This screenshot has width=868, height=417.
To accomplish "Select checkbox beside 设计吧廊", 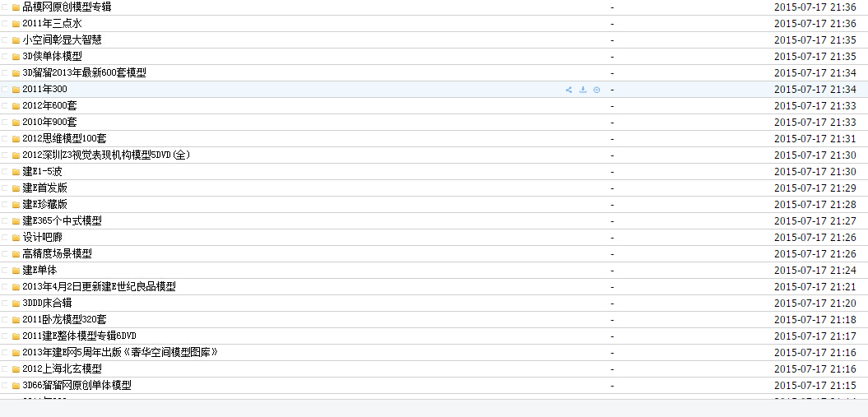I will point(5,238).
